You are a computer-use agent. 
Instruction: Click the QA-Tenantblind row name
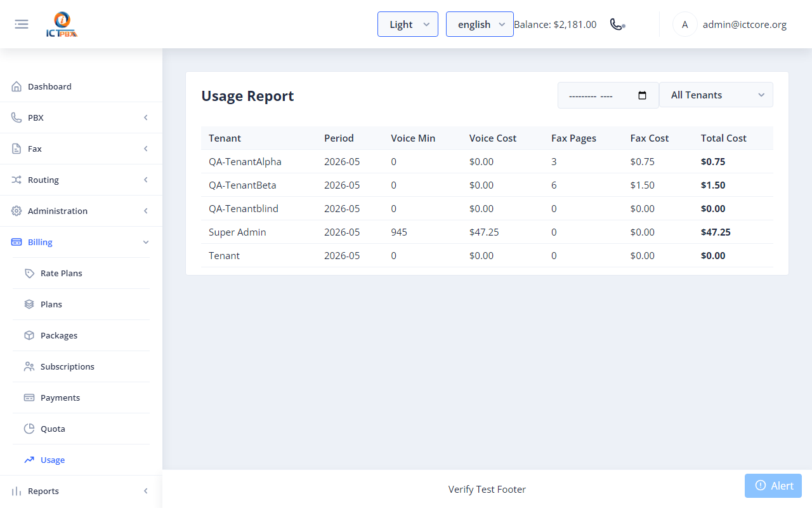(x=244, y=208)
